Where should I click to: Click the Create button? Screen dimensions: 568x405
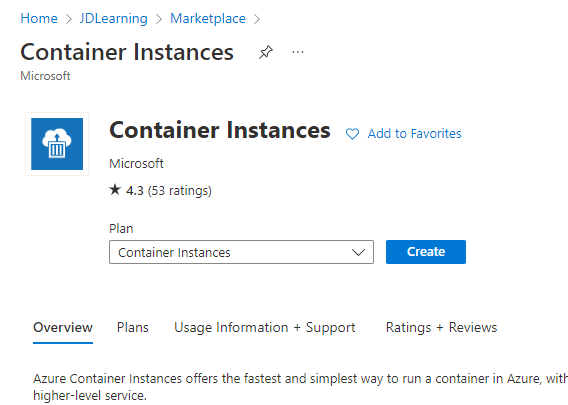coord(426,252)
